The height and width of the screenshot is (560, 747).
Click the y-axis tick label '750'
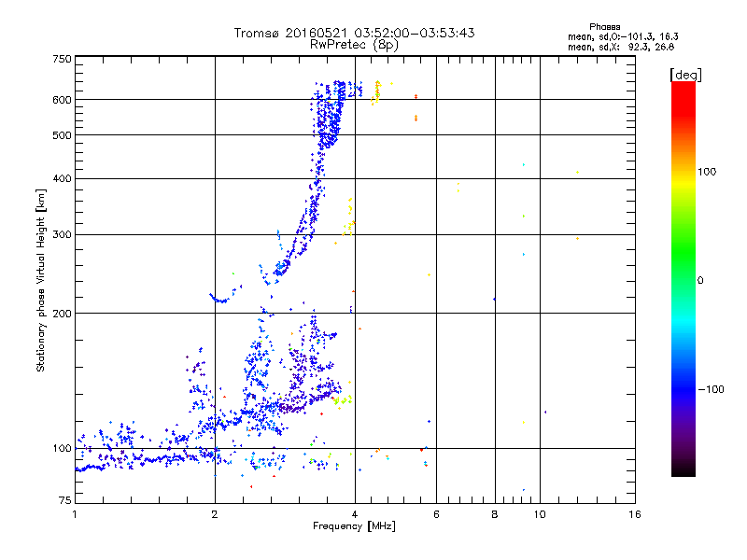[x=62, y=59]
